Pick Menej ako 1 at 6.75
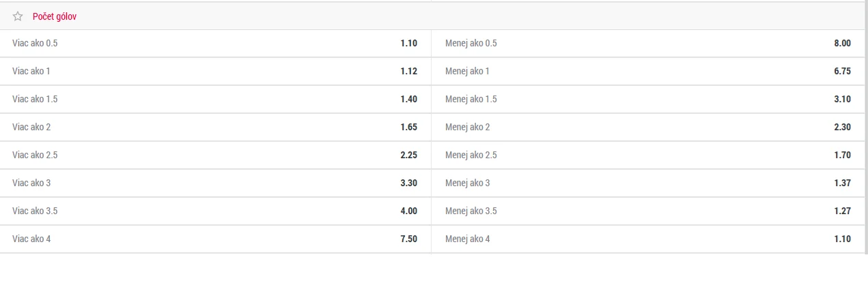The image size is (868, 281). (x=649, y=72)
